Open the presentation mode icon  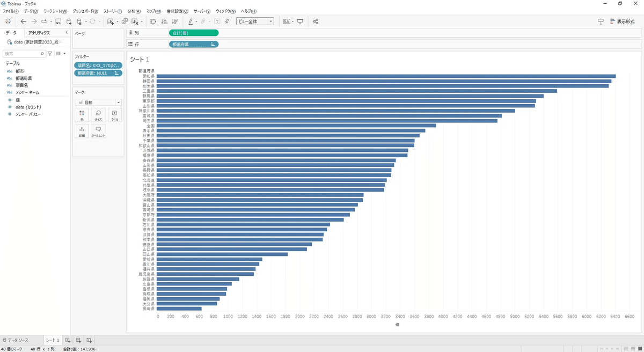tap(300, 21)
